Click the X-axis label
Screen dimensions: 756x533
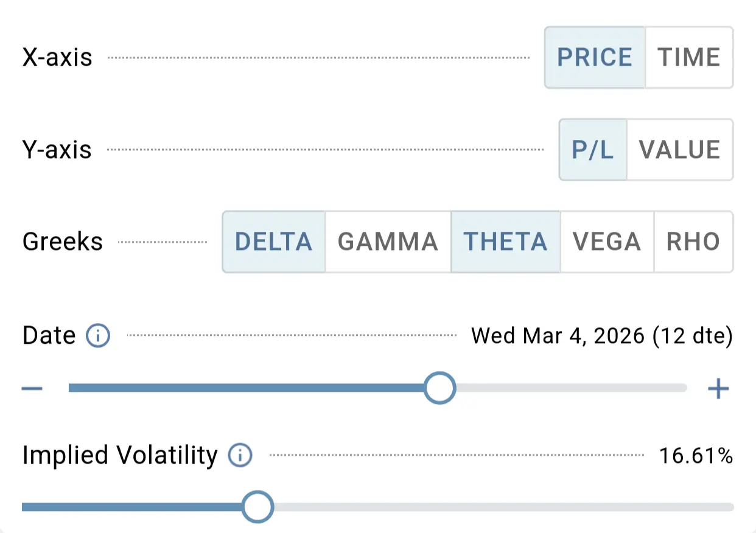tap(57, 57)
